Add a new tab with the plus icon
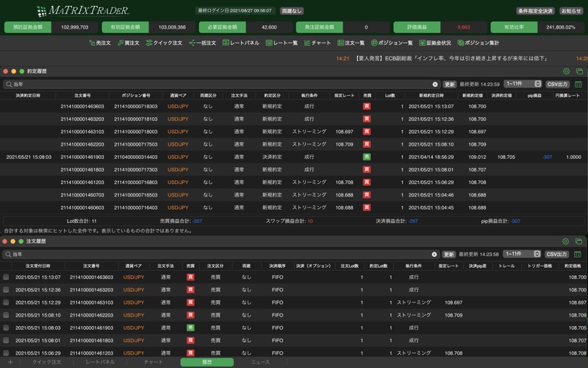Image resolution: width=588 pixels, height=368 pixels. point(10,362)
